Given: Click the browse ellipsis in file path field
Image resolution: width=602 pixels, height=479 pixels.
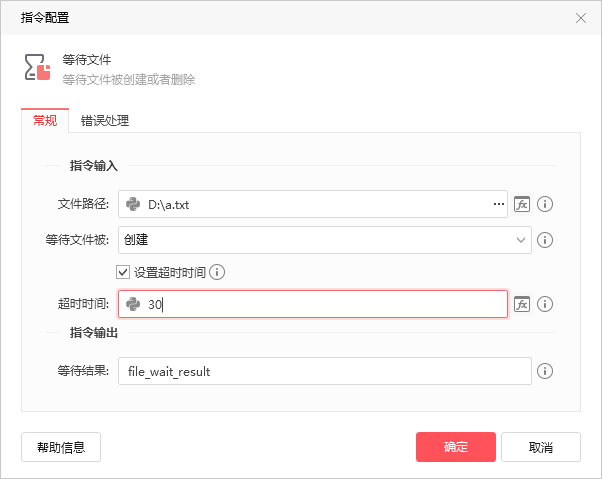Looking at the screenshot, I should tap(499, 204).
